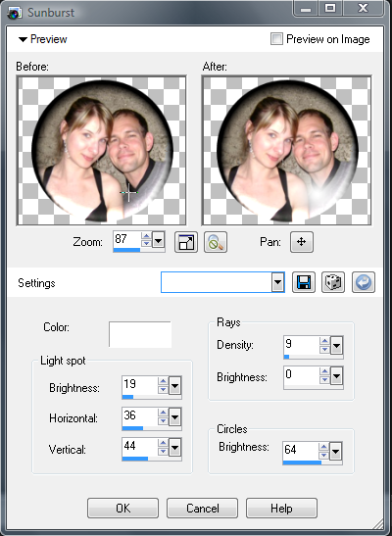Viewport: 392px width, 536px height.
Task: Click the randomize parameters dice icon
Action: tap(333, 282)
